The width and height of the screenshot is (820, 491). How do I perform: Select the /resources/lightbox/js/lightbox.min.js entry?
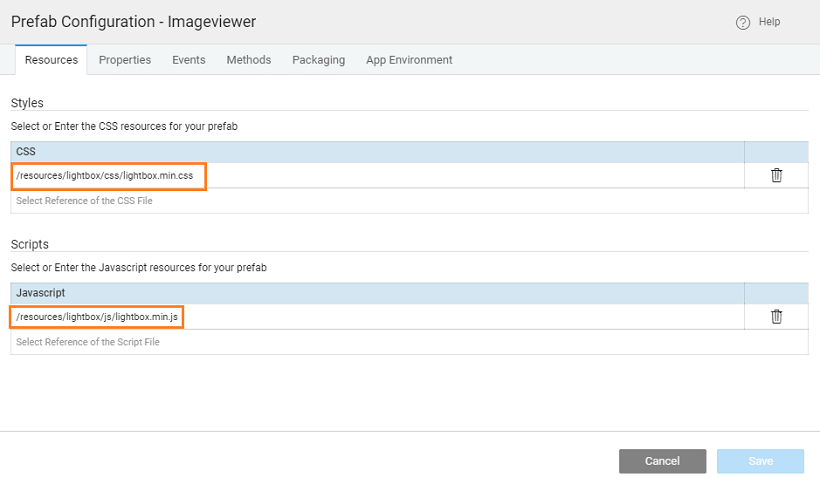97,317
